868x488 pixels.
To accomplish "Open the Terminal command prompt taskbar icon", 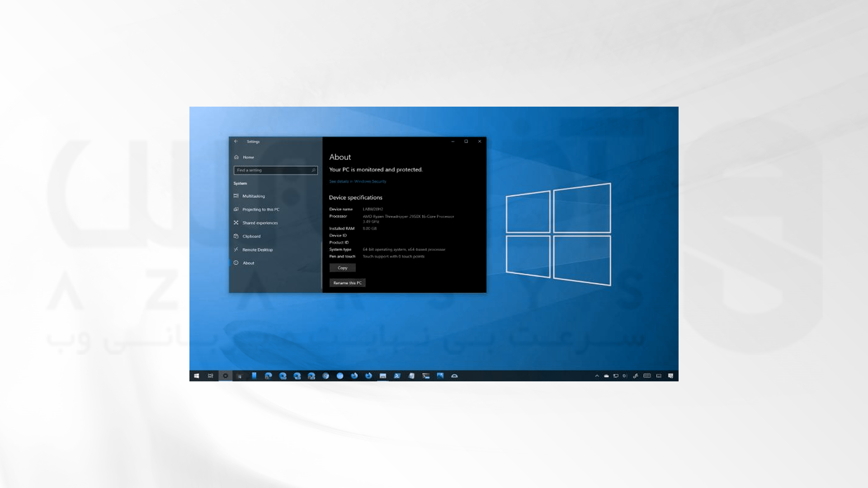I will coord(426,376).
